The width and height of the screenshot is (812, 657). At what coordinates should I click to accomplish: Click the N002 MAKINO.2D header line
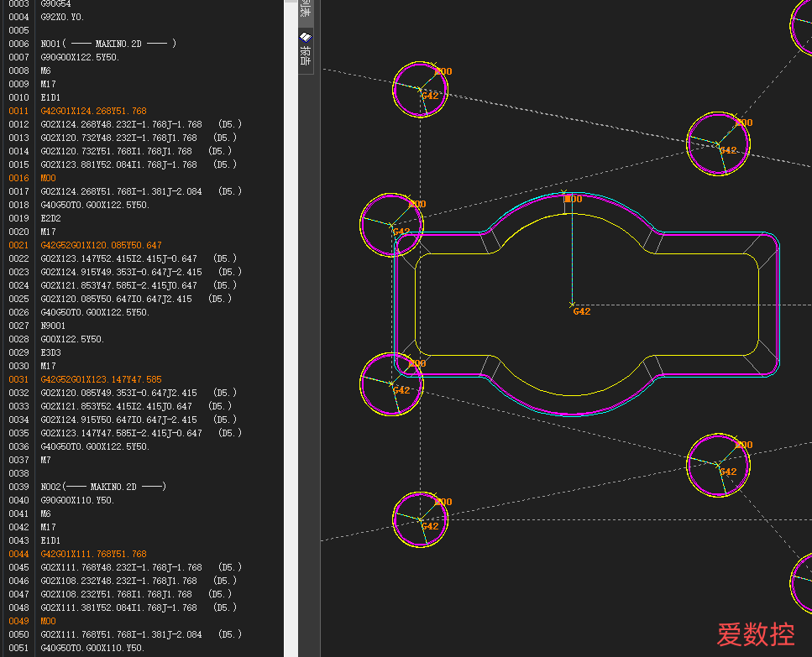tap(103, 487)
